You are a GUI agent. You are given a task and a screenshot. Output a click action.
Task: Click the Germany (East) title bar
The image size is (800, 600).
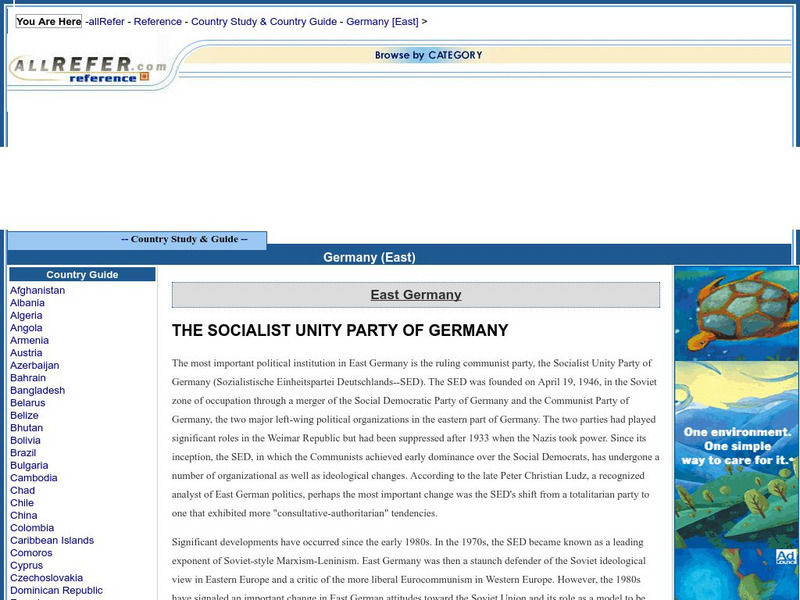click(x=369, y=257)
